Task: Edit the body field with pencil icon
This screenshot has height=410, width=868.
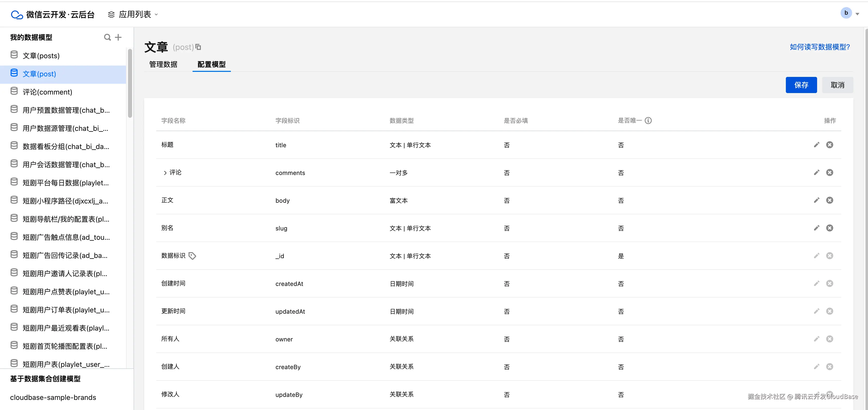Action: coord(816,200)
